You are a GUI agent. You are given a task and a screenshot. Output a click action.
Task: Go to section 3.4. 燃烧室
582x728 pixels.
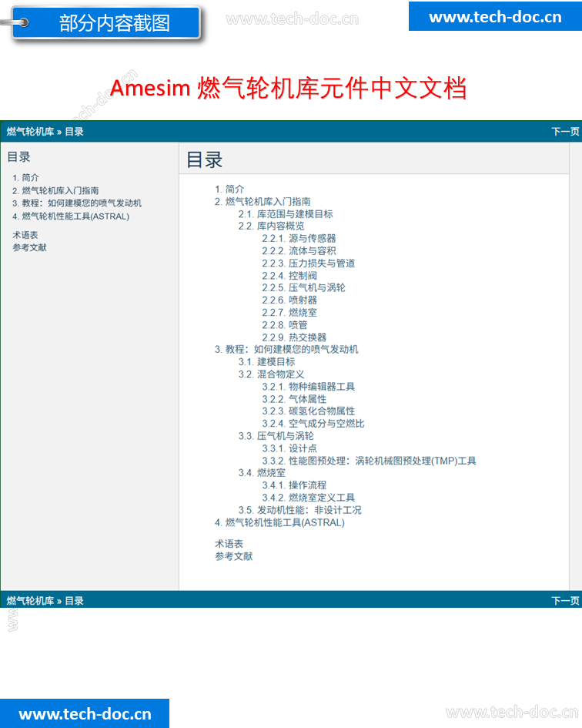pyautogui.click(x=262, y=473)
